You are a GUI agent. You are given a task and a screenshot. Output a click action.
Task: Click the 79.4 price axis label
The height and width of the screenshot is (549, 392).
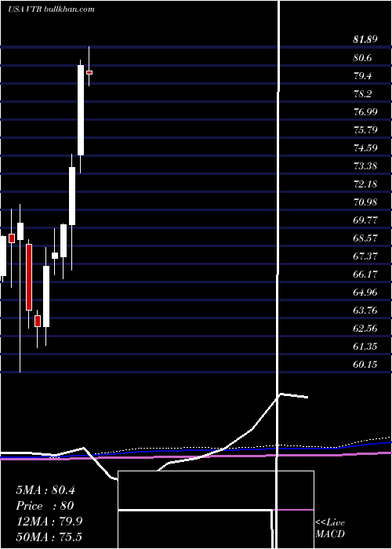pyautogui.click(x=362, y=75)
